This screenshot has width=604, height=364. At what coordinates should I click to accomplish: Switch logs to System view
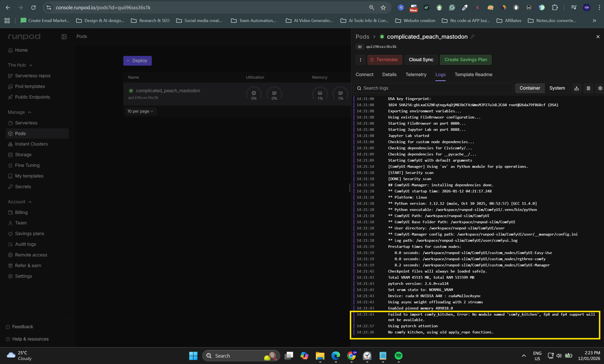[x=557, y=88]
